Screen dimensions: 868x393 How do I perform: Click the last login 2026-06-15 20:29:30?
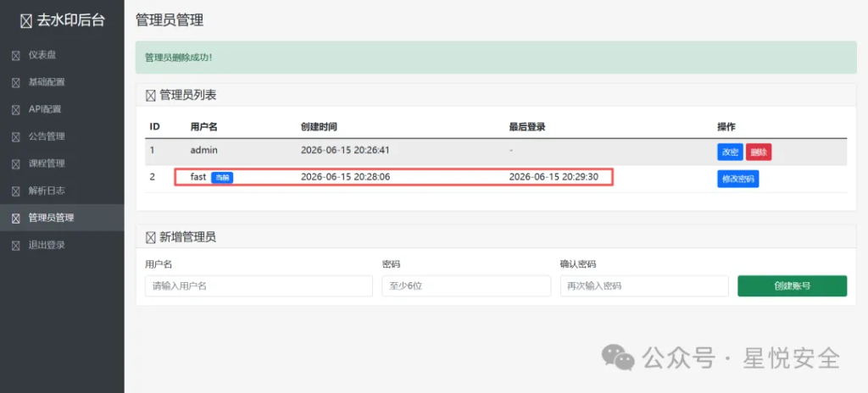point(554,177)
